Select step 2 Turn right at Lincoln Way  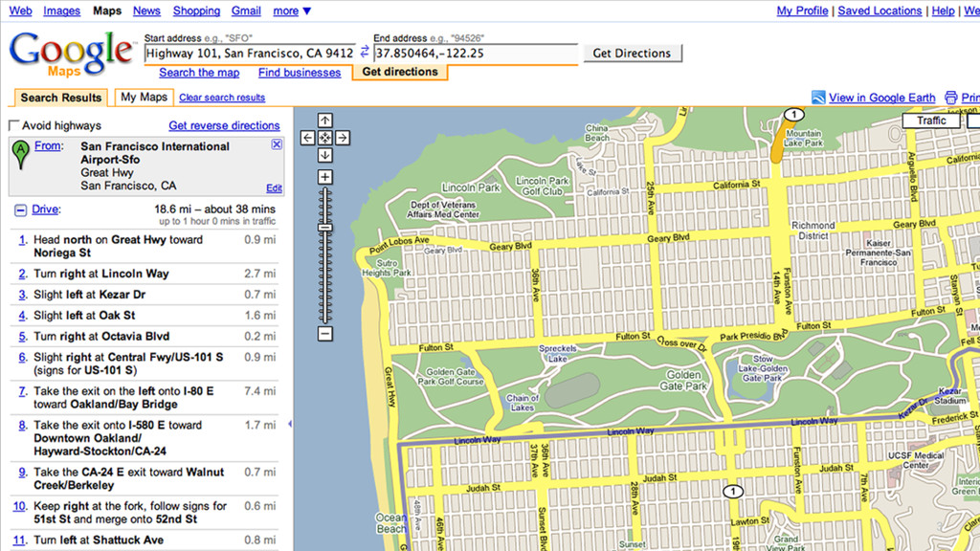(x=145, y=274)
